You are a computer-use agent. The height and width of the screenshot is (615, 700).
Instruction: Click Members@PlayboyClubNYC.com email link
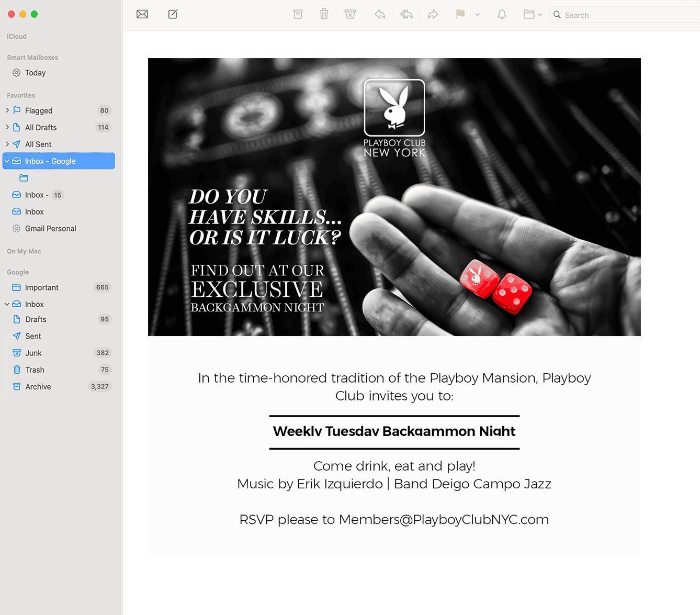click(x=444, y=520)
